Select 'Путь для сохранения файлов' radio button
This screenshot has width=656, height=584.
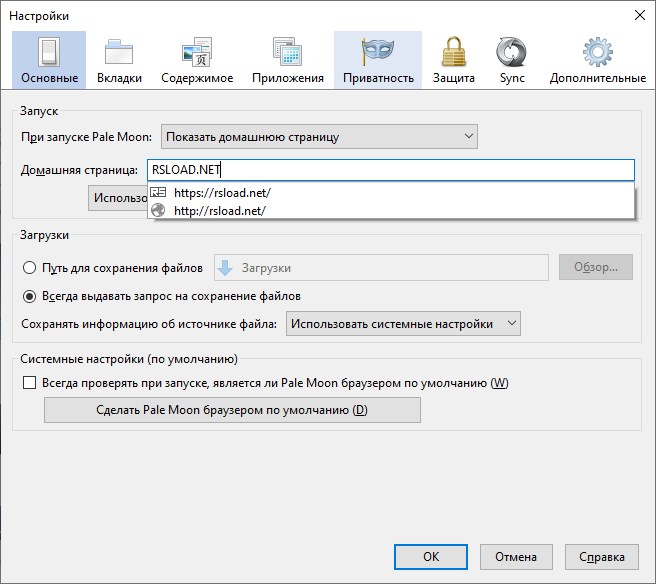(29, 268)
